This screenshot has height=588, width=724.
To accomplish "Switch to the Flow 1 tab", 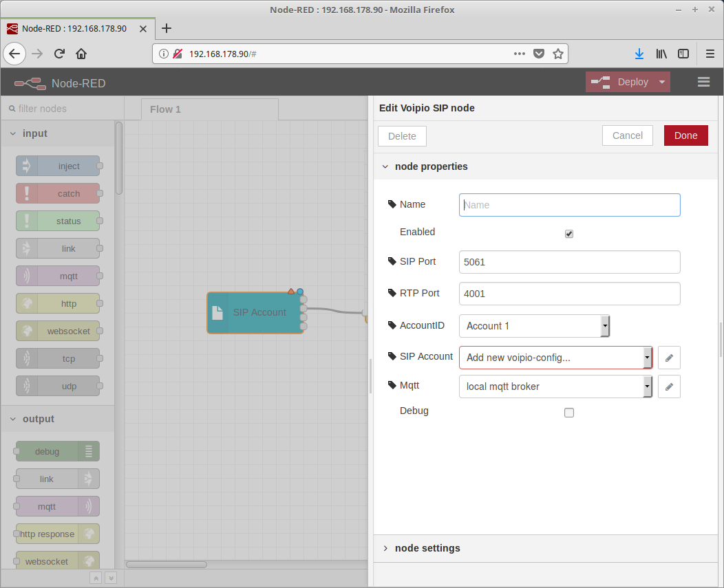I will click(x=165, y=109).
